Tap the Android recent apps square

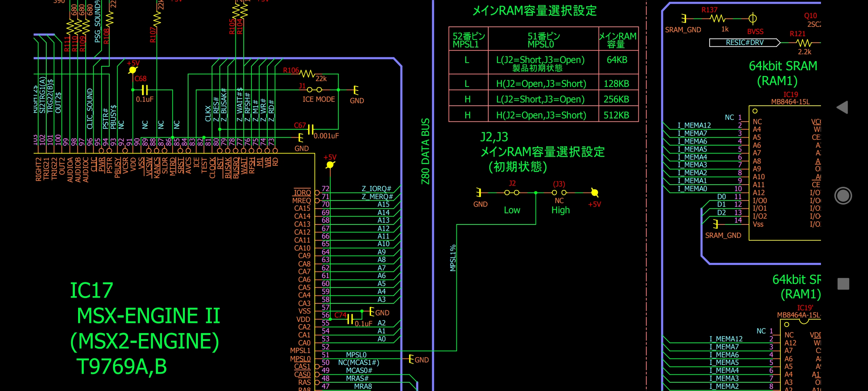click(x=843, y=284)
